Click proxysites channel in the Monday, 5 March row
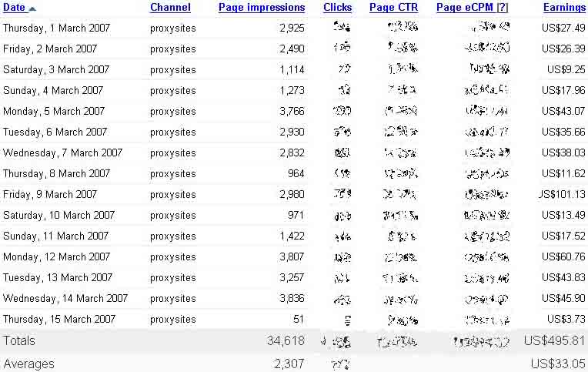This screenshot has width=588, height=372. 173,111
